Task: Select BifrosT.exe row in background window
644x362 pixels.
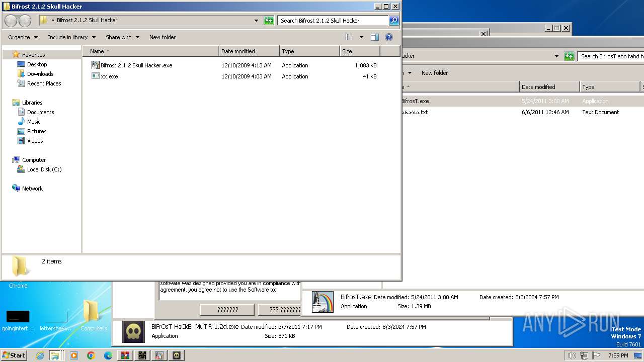Action: tap(523, 101)
